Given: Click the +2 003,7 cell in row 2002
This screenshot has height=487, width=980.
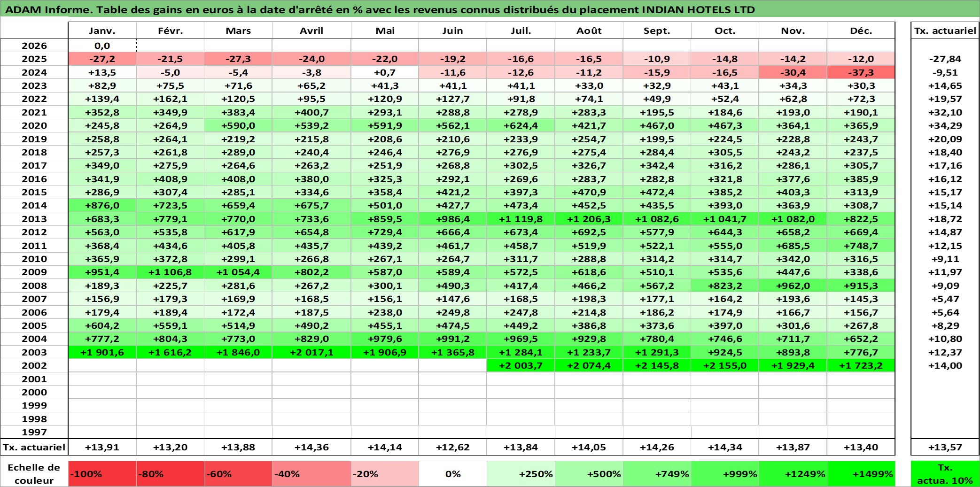Looking at the screenshot, I should tap(521, 365).
